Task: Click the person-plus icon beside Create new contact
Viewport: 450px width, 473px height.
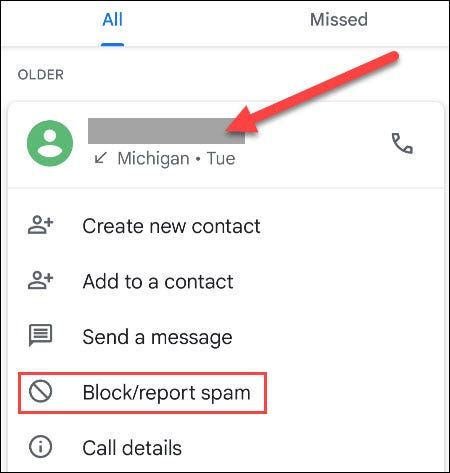Action: tap(40, 225)
